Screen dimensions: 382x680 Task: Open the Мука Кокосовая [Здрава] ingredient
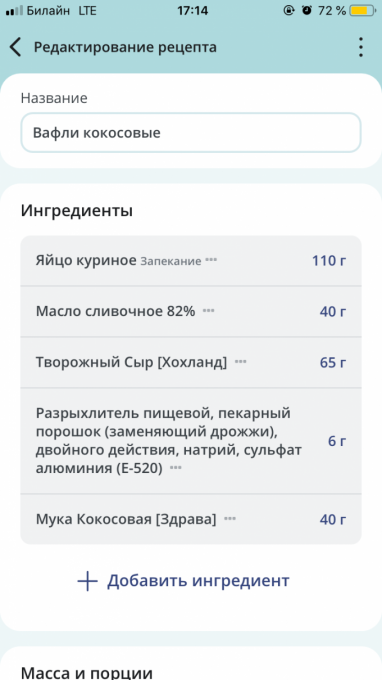click(x=191, y=519)
